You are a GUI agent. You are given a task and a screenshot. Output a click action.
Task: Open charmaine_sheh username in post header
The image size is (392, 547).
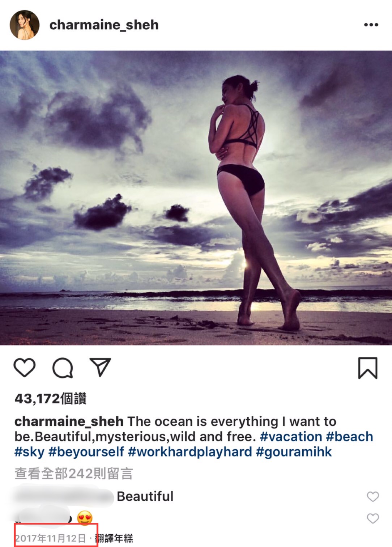point(104,25)
